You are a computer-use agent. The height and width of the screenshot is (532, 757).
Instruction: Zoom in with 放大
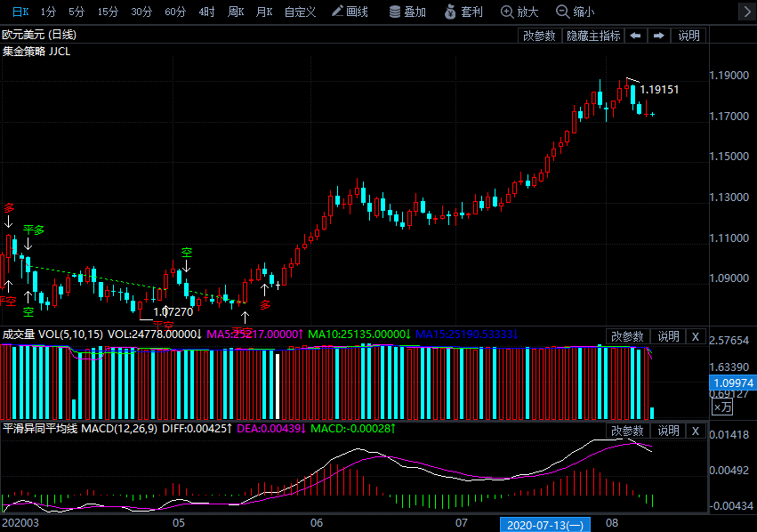click(x=519, y=12)
